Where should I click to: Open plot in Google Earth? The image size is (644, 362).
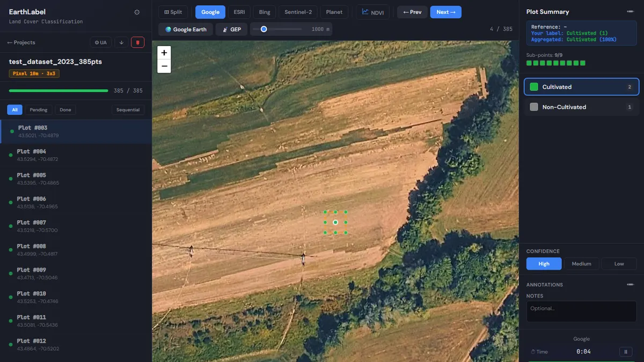point(186,29)
